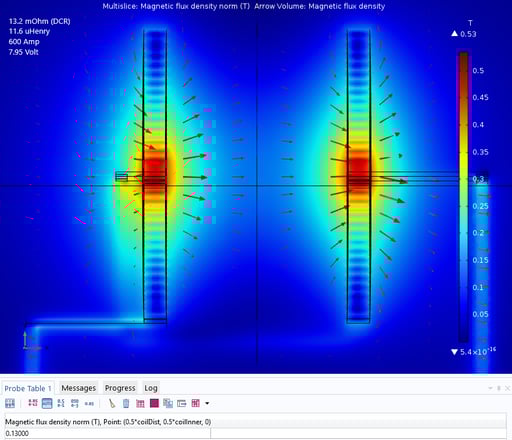The image size is (512, 440).
Task: Open the Progress tab
Action: pyautogui.click(x=120, y=388)
